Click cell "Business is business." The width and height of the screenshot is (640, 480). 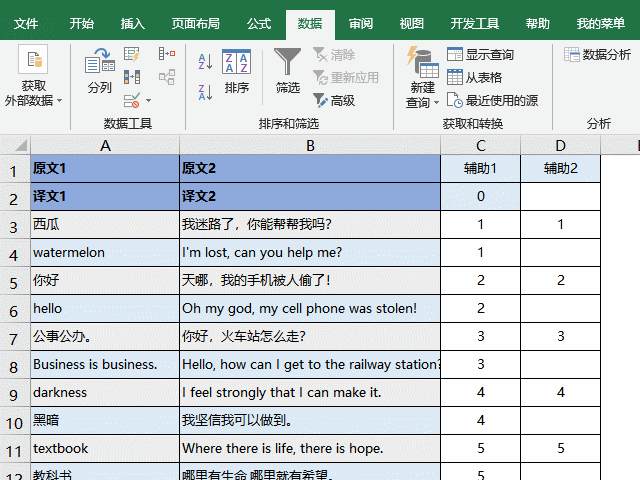click(105, 365)
